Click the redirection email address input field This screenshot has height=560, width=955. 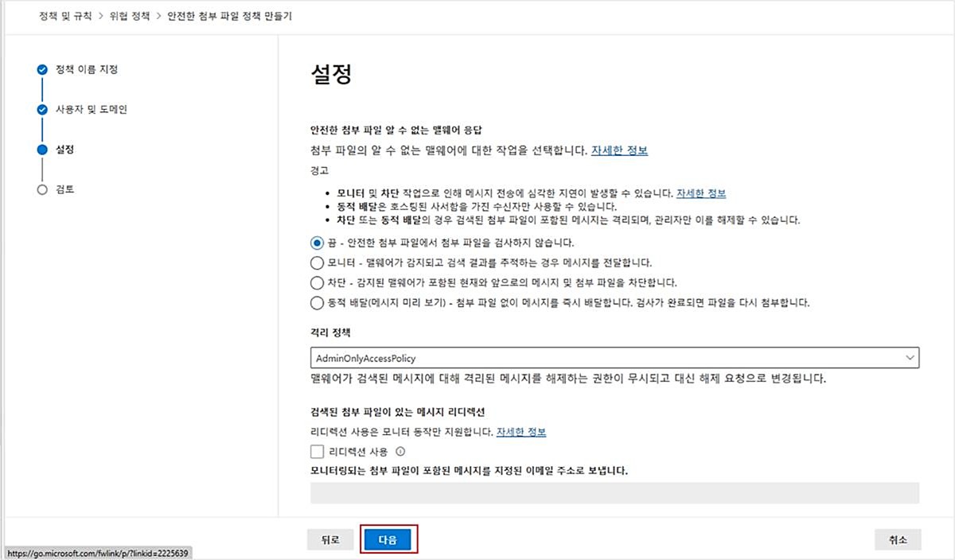pyautogui.click(x=614, y=492)
